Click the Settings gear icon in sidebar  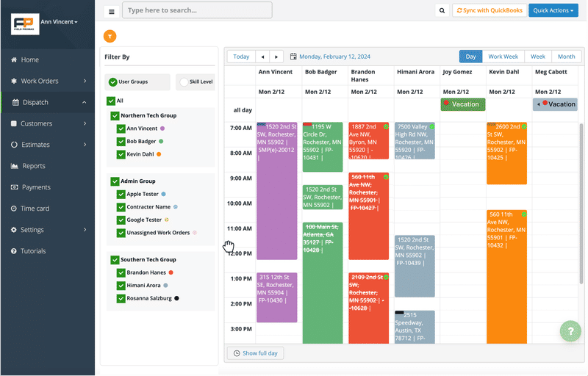tap(14, 230)
